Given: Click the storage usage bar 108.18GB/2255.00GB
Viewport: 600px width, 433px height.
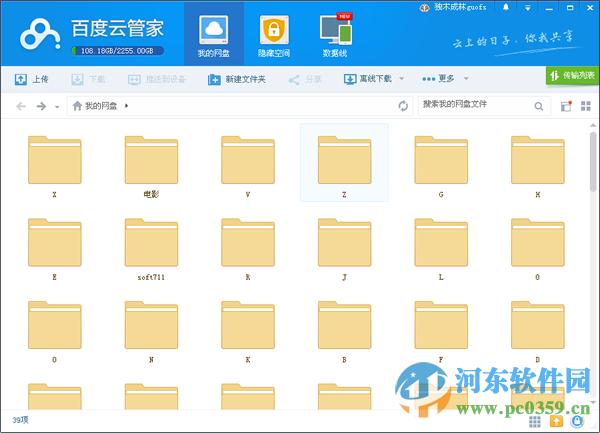Looking at the screenshot, I should pyautogui.click(x=117, y=51).
